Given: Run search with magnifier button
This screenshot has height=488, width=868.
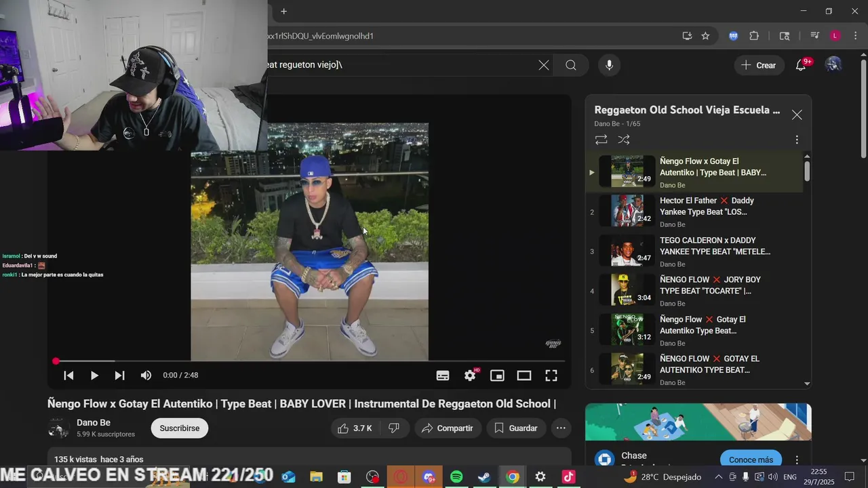Looking at the screenshot, I should (x=571, y=65).
